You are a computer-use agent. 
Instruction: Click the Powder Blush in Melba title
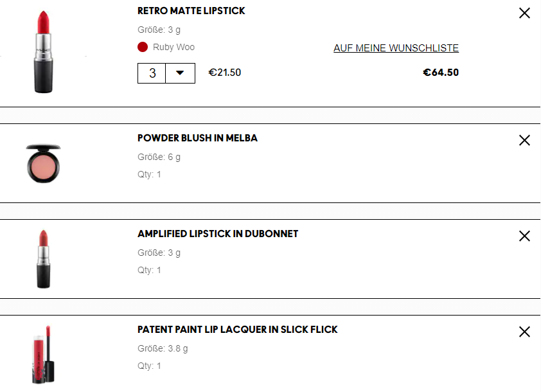point(197,138)
